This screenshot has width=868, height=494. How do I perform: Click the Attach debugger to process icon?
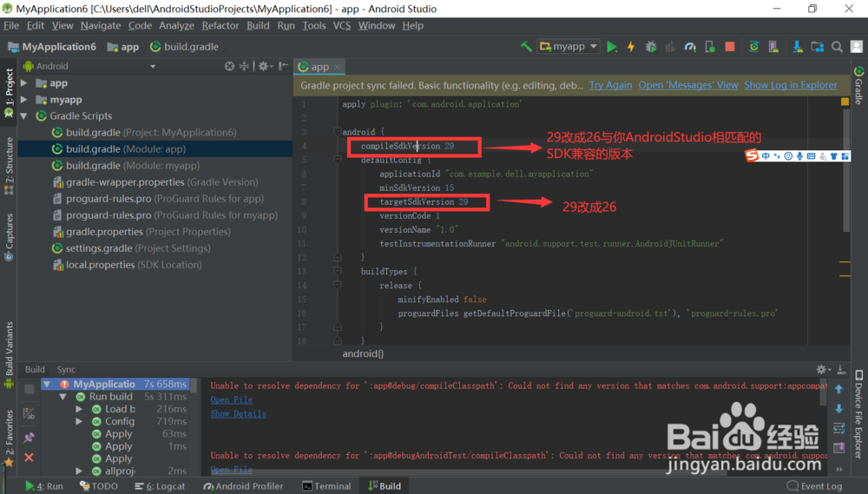[x=710, y=47]
